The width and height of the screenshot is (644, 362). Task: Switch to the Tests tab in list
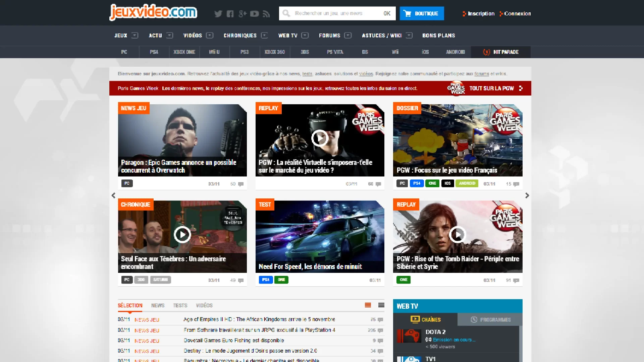(180, 305)
